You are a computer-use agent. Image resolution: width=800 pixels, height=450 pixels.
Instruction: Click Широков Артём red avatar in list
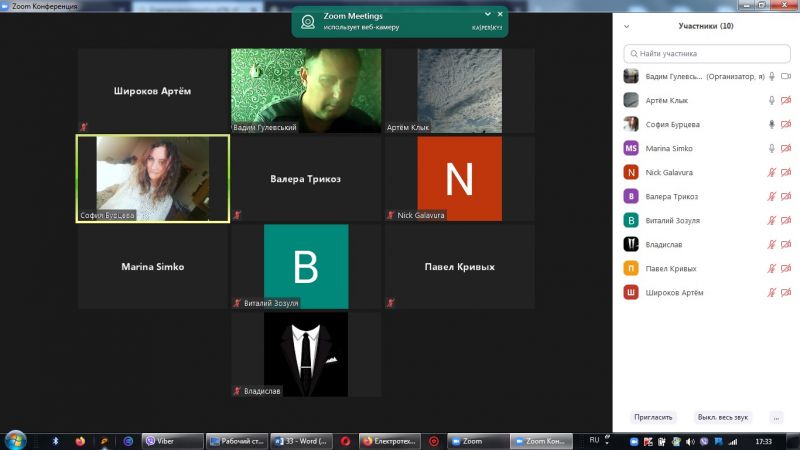(631, 292)
